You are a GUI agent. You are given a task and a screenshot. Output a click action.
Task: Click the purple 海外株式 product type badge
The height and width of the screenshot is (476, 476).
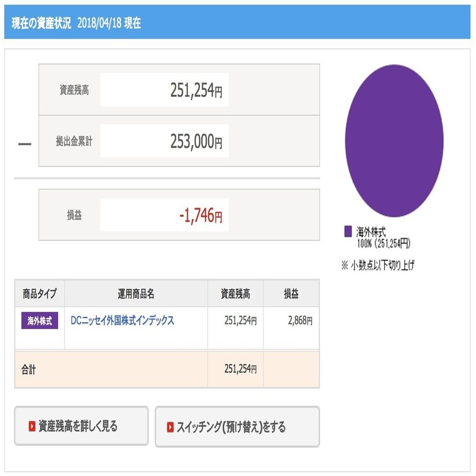(x=40, y=320)
